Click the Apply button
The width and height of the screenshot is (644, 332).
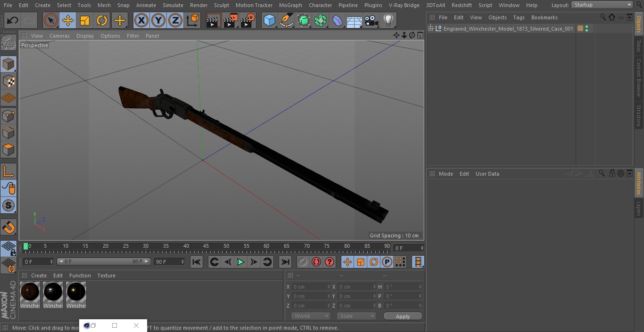click(403, 316)
